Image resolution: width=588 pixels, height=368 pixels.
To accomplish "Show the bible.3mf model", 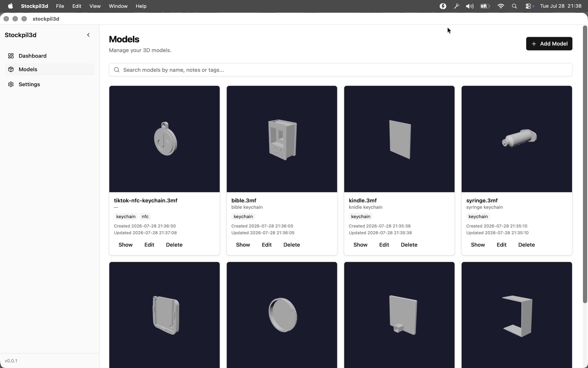I will [243, 245].
